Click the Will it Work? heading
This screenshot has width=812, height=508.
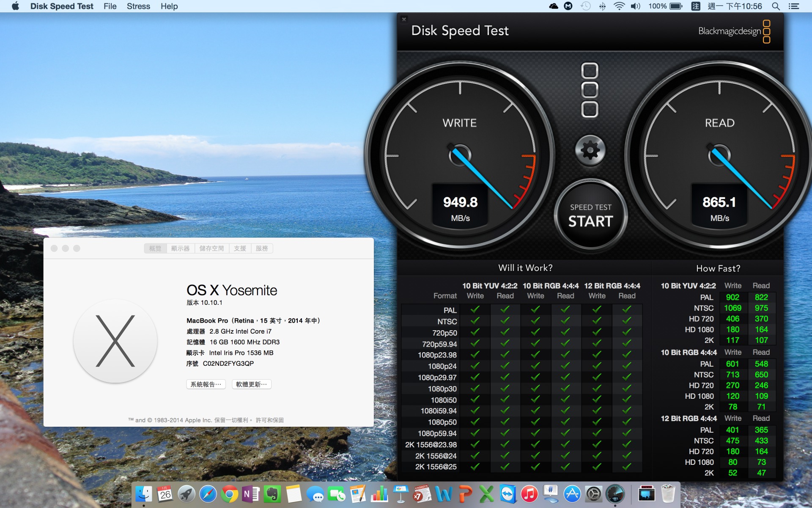[x=525, y=268]
